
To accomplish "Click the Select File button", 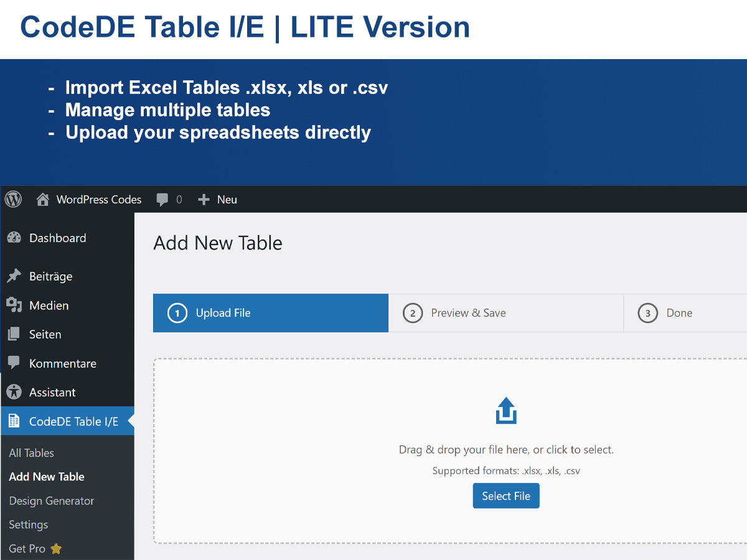I will (x=506, y=496).
